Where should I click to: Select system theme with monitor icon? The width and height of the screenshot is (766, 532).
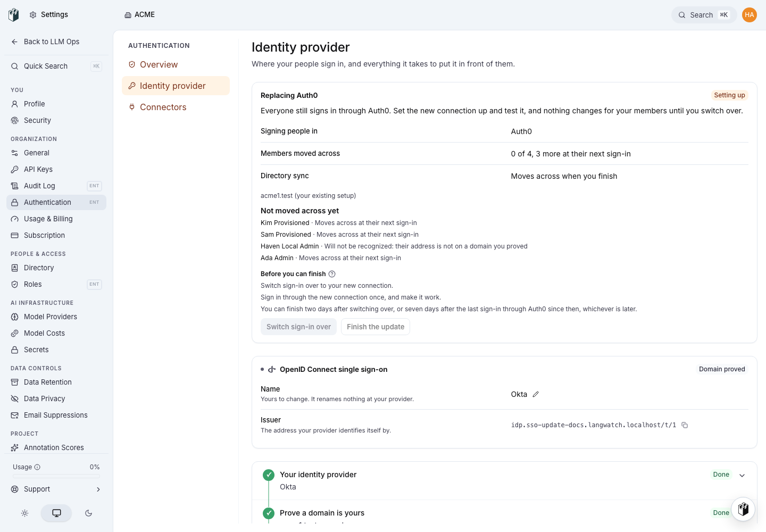pos(56,513)
